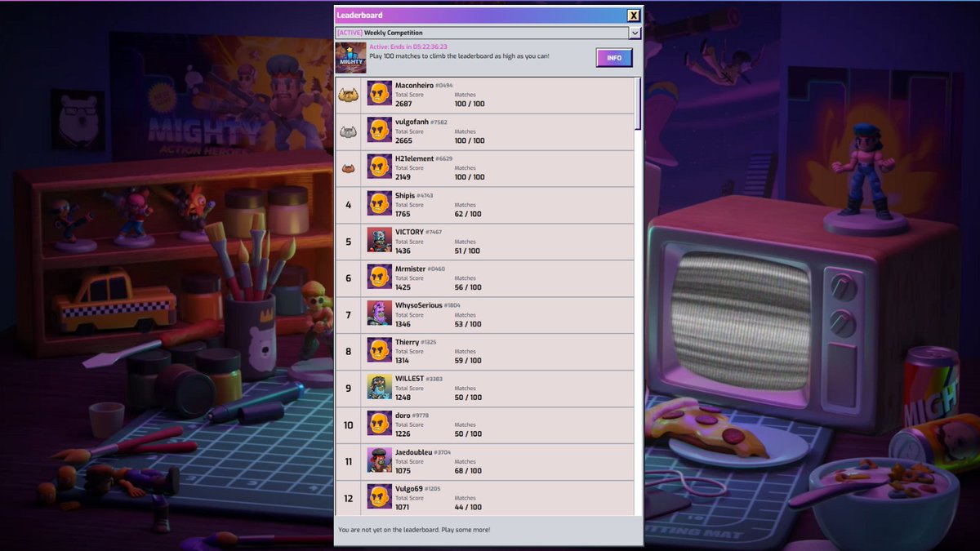Click total score 1075

click(403, 471)
